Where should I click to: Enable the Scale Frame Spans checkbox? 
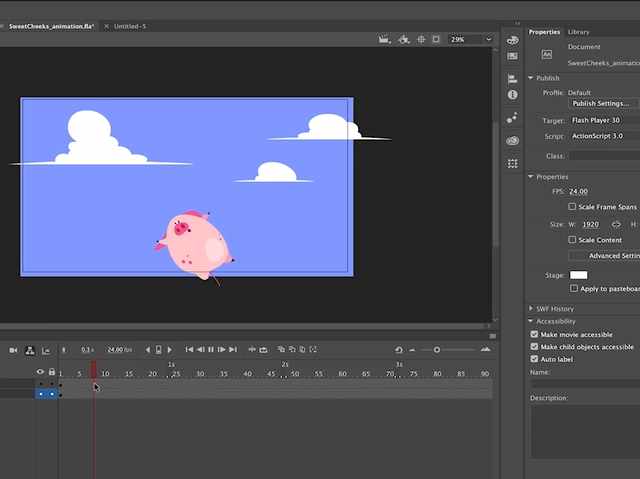(x=572, y=207)
